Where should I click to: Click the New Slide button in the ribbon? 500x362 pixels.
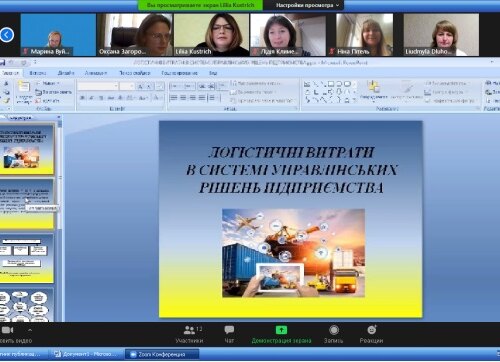(x=24, y=91)
